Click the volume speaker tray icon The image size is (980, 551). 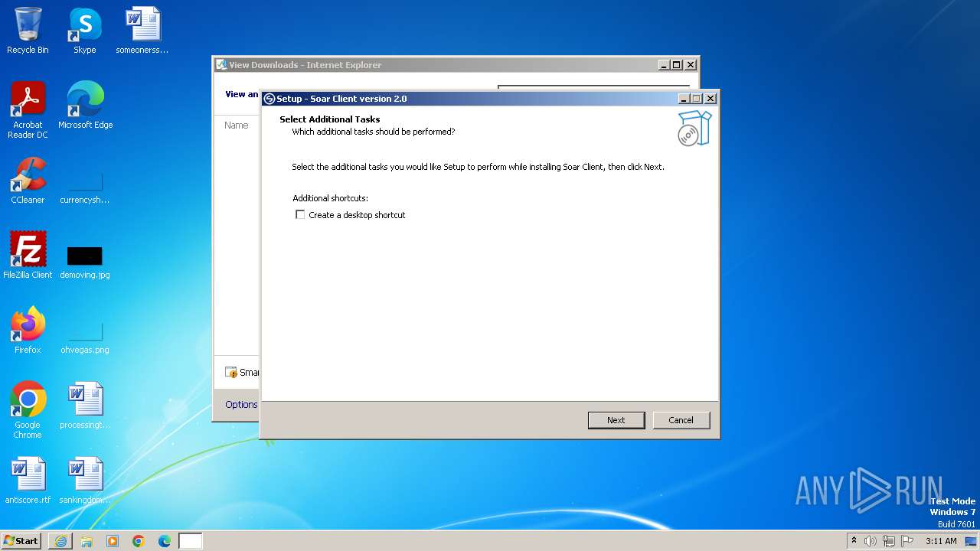pos(870,541)
